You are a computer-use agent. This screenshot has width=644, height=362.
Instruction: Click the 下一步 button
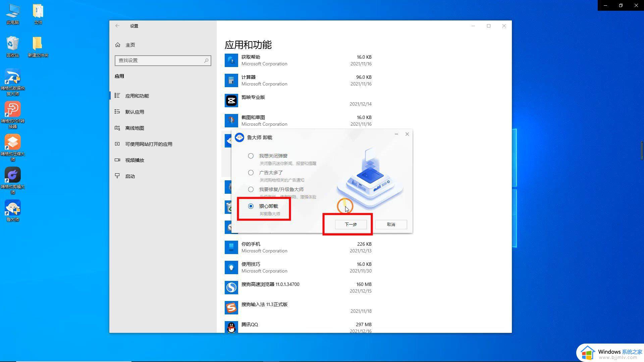(x=351, y=225)
